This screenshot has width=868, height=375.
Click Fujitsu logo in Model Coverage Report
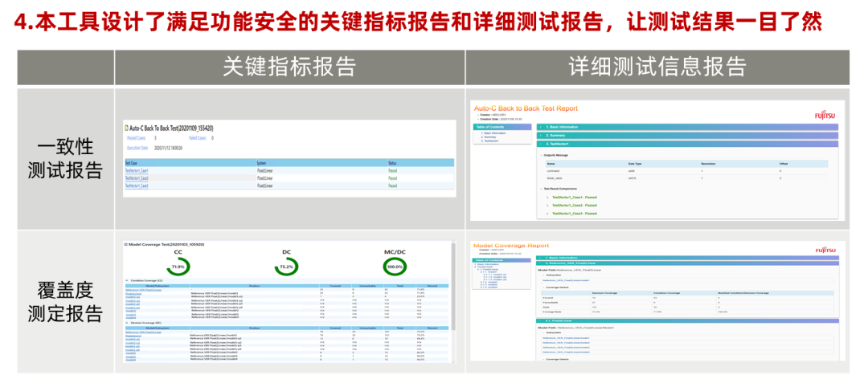(825, 251)
